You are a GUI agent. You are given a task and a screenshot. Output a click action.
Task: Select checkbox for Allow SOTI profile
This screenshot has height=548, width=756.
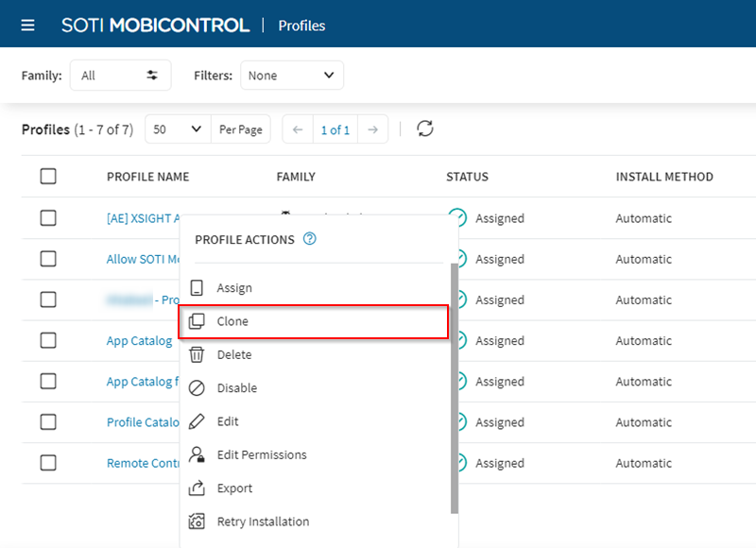coord(48,259)
